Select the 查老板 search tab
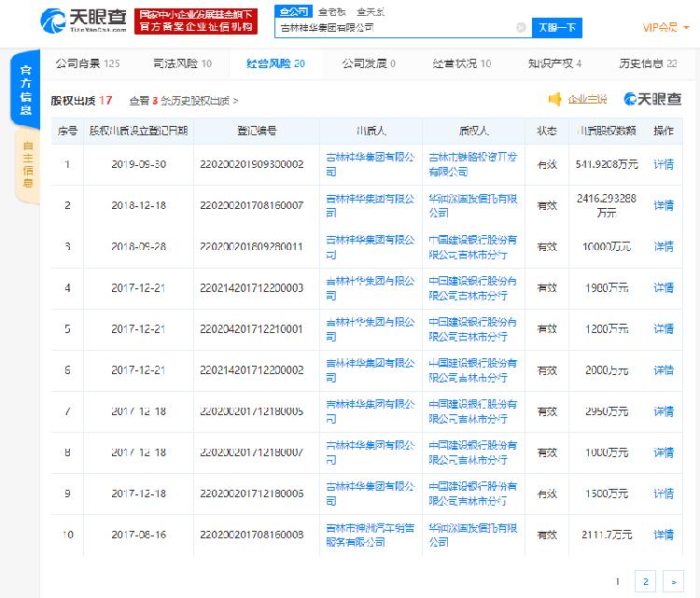This screenshot has height=598, width=700. click(331, 12)
